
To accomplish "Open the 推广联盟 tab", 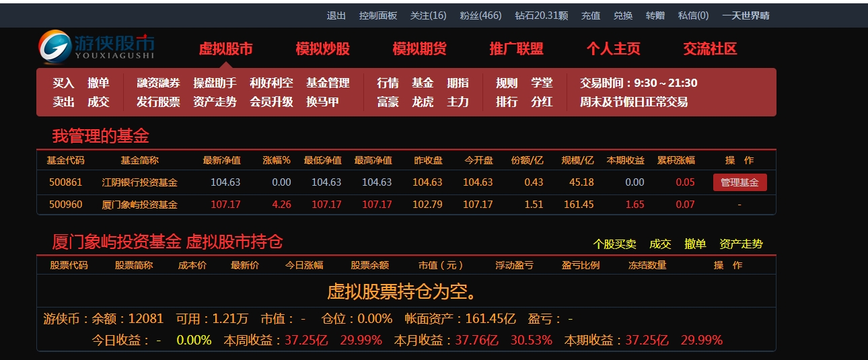I will click(x=517, y=48).
